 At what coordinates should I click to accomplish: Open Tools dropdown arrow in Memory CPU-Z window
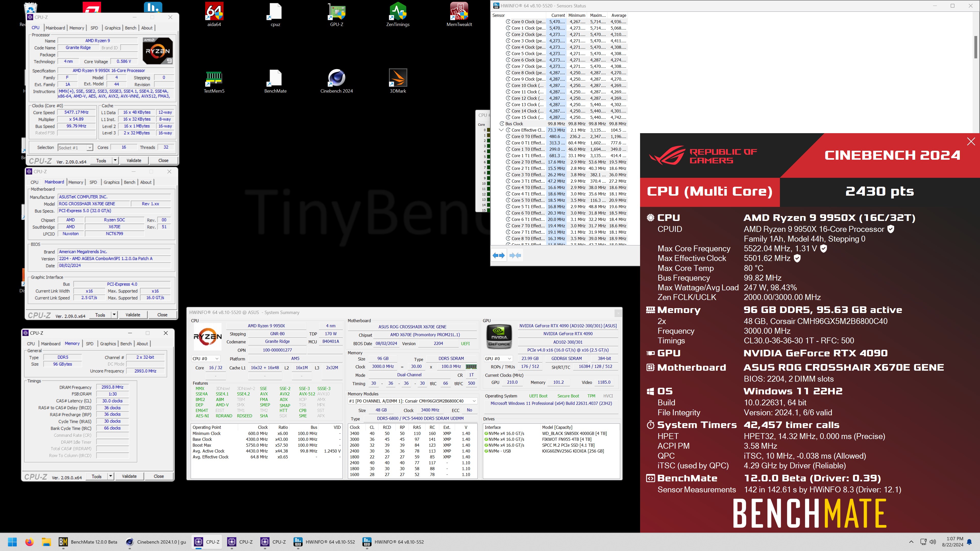click(110, 476)
